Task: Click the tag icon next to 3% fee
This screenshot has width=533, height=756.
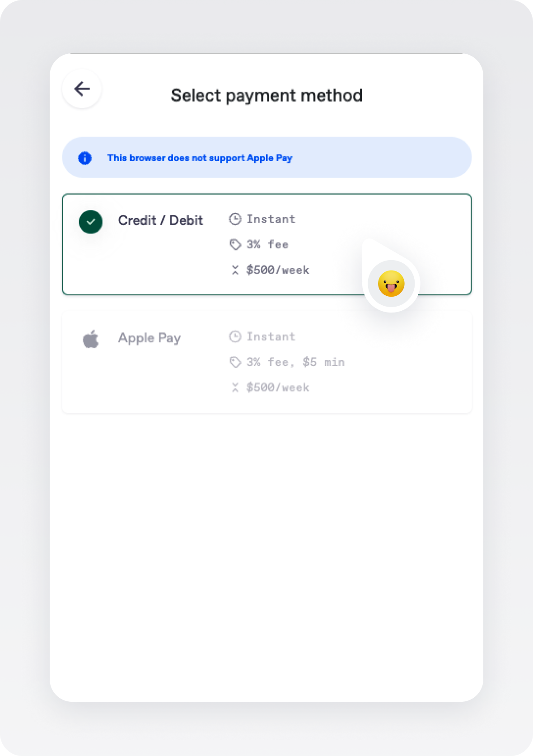Action: 235,244
